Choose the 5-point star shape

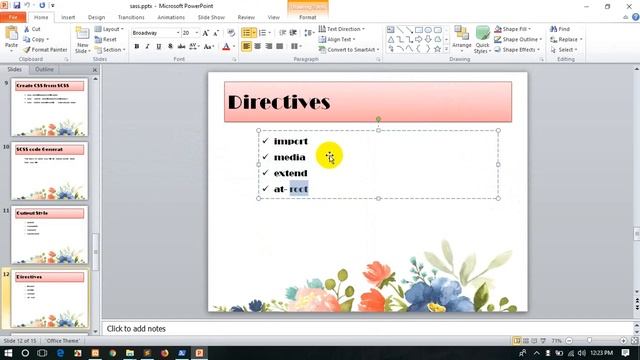tap(438, 49)
